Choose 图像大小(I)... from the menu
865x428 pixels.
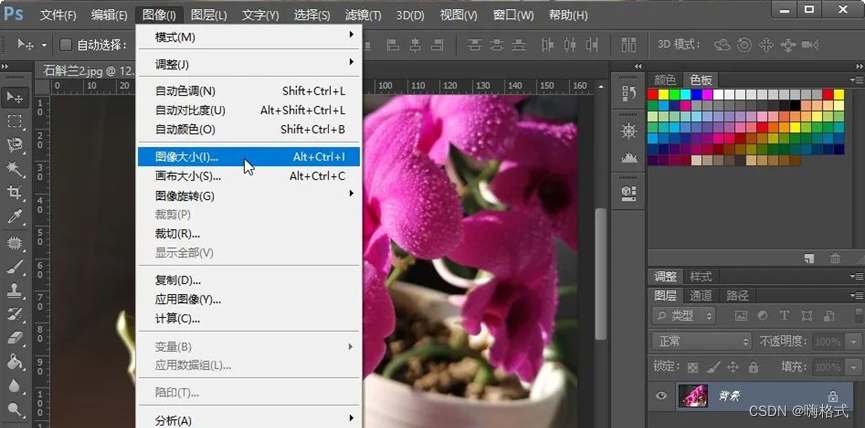(249, 157)
